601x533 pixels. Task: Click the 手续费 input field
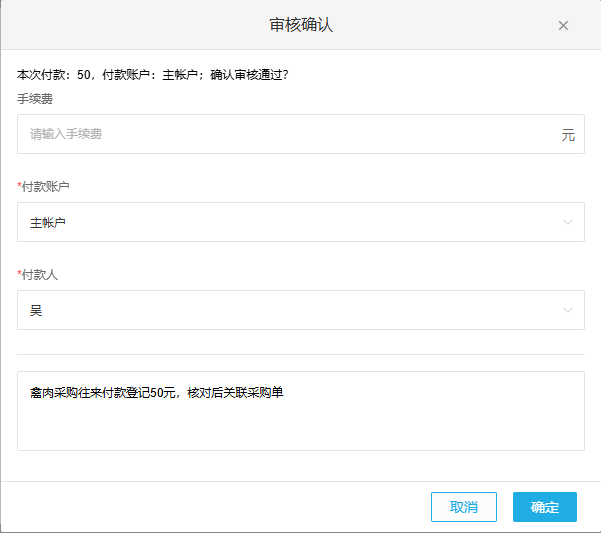point(300,134)
